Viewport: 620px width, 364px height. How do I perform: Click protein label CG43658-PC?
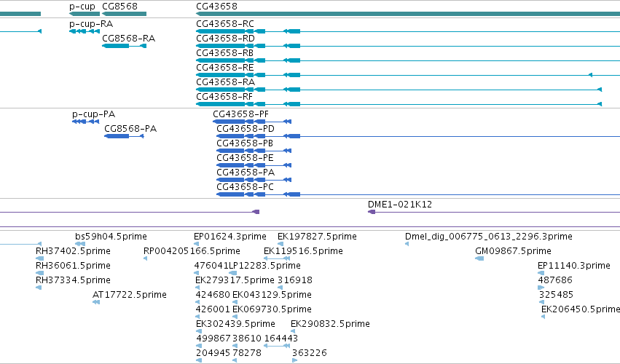245,187
